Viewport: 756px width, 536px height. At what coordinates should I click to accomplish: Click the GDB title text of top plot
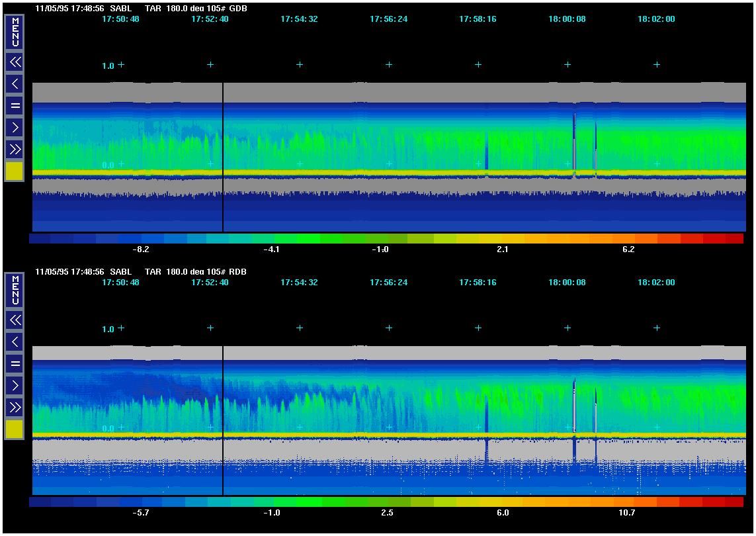(x=238, y=9)
